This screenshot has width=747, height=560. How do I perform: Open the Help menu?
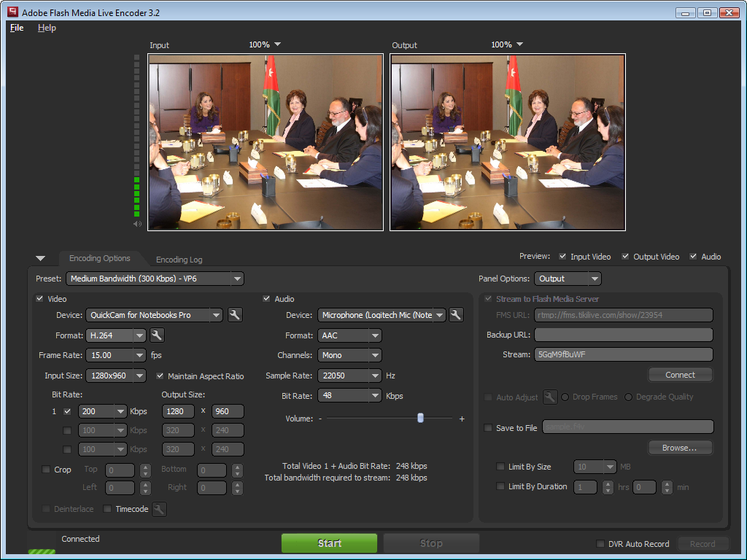point(47,28)
